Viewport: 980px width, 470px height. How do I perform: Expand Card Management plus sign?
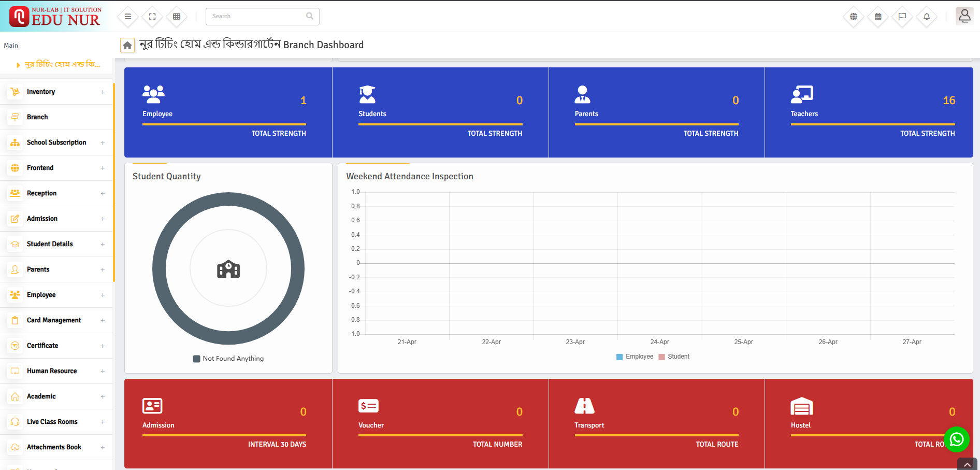coord(103,321)
